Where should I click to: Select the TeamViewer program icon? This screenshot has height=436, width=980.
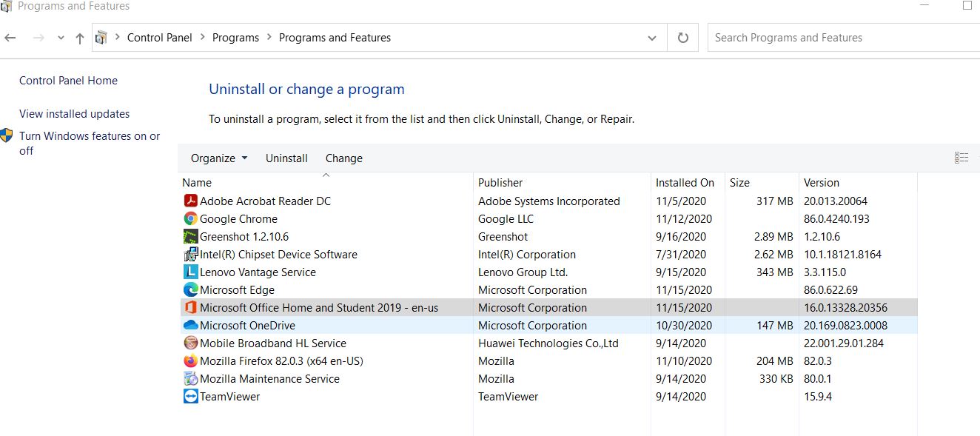[190, 397]
